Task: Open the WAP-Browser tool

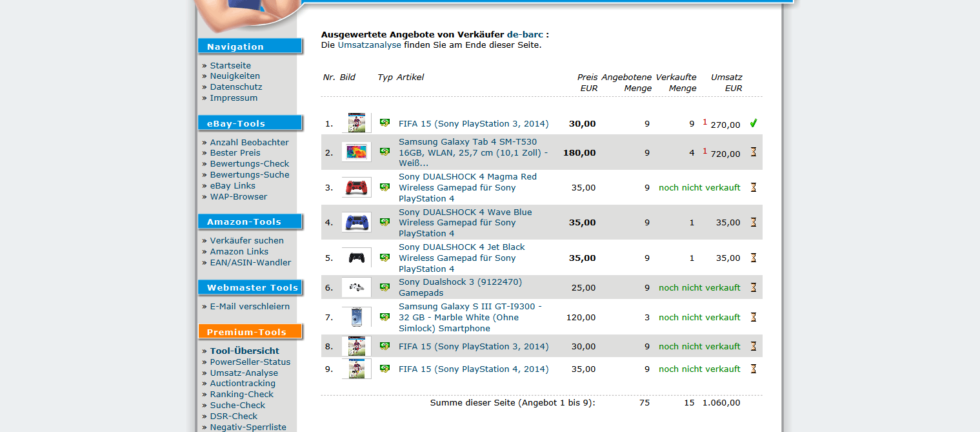Action: point(238,196)
